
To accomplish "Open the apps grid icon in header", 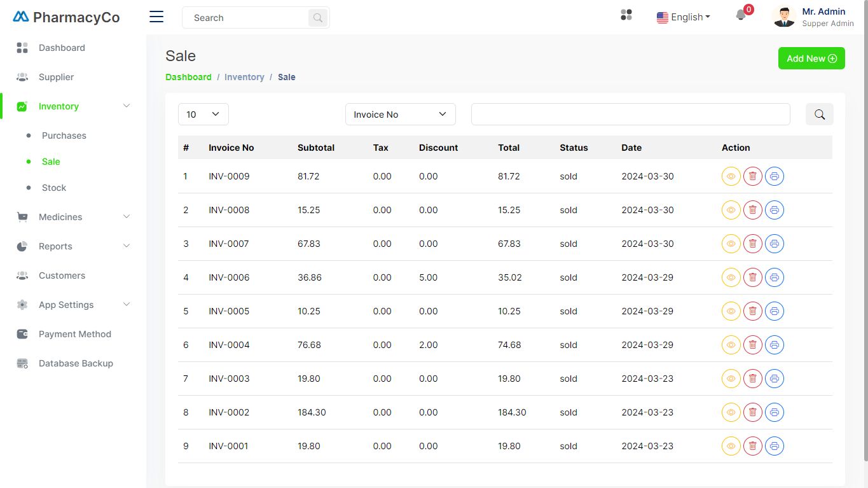I will coord(626,15).
